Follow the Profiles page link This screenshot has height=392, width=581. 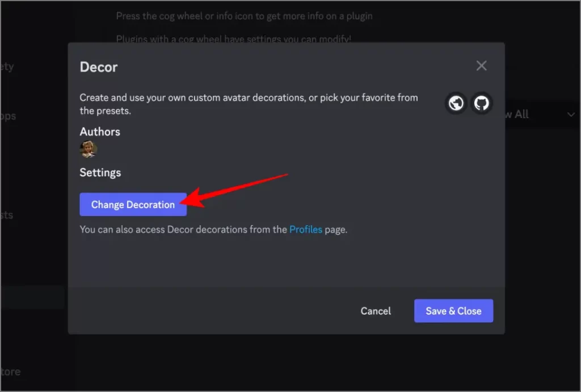(x=306, y=229)
